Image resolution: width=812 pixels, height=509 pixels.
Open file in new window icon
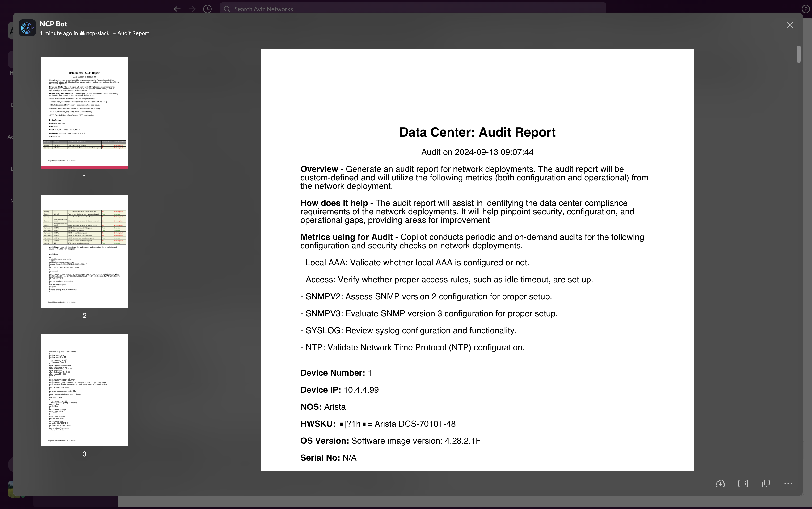coord(765,484)
